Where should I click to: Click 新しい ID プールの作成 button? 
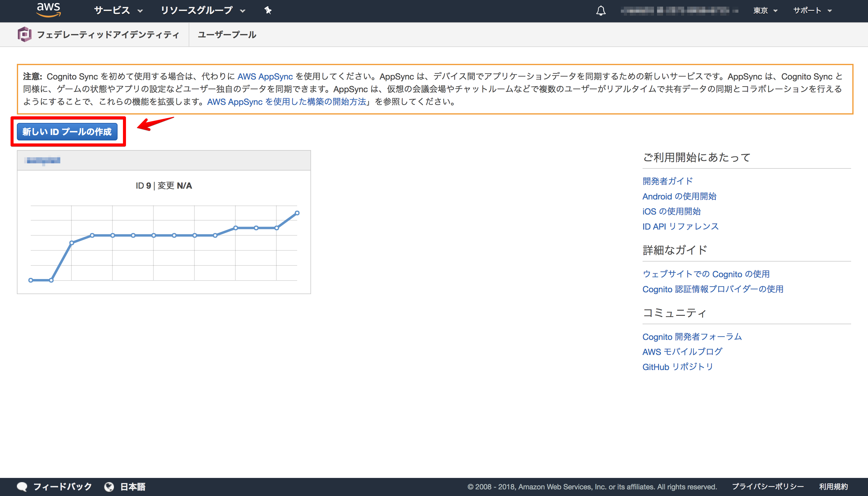point(67,131)
